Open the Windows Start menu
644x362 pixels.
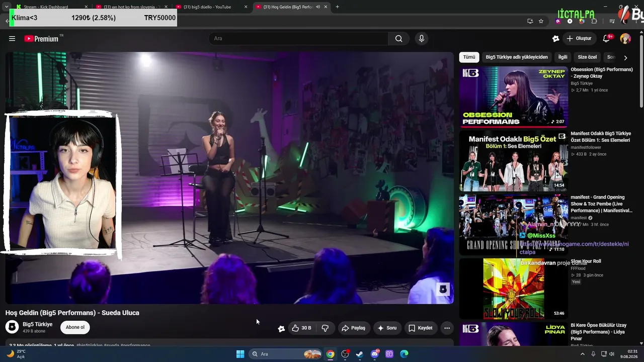click(x=240, y=354)
